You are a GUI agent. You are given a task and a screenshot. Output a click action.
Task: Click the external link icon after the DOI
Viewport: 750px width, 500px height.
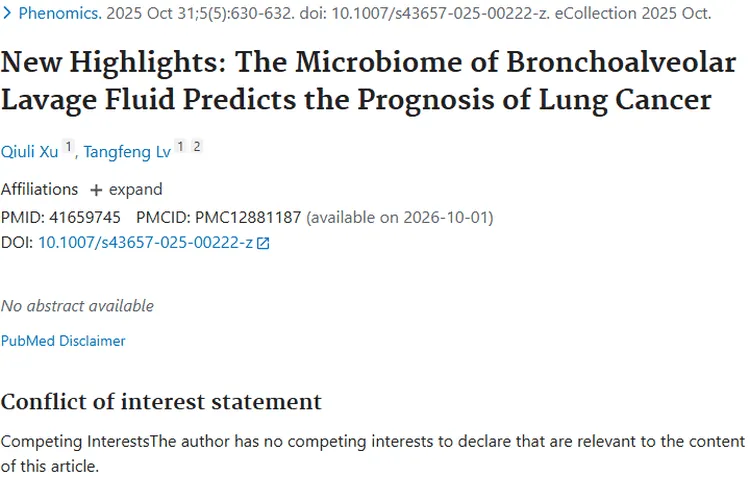pyautogui.click(x=264, y=243)
